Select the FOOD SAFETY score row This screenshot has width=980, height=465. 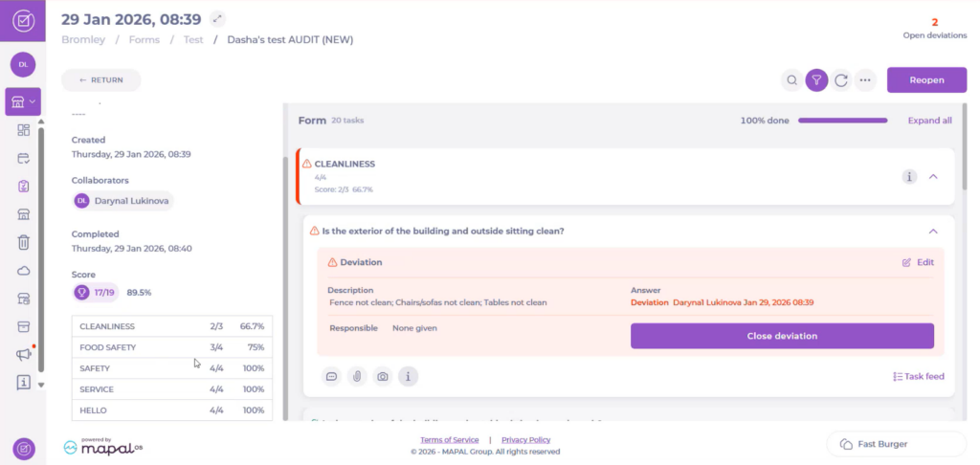tap(172, 347)
